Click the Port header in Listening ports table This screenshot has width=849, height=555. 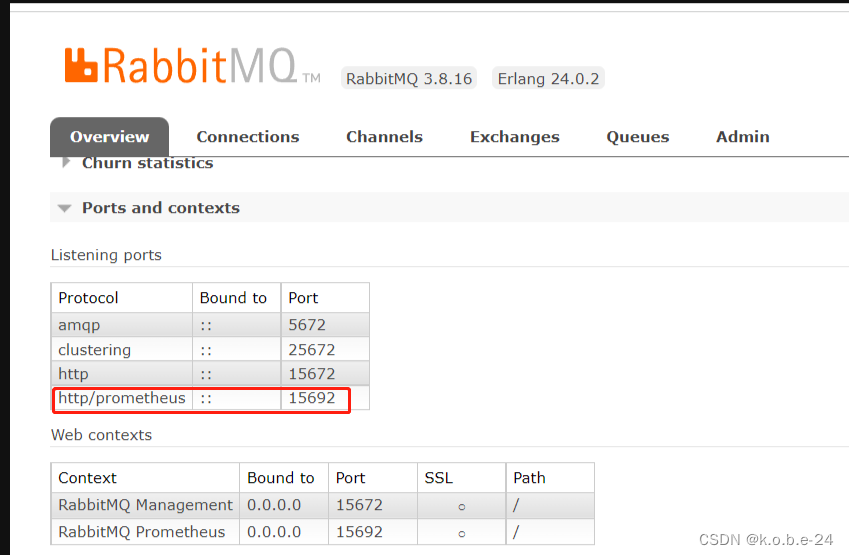pos(325,298)
